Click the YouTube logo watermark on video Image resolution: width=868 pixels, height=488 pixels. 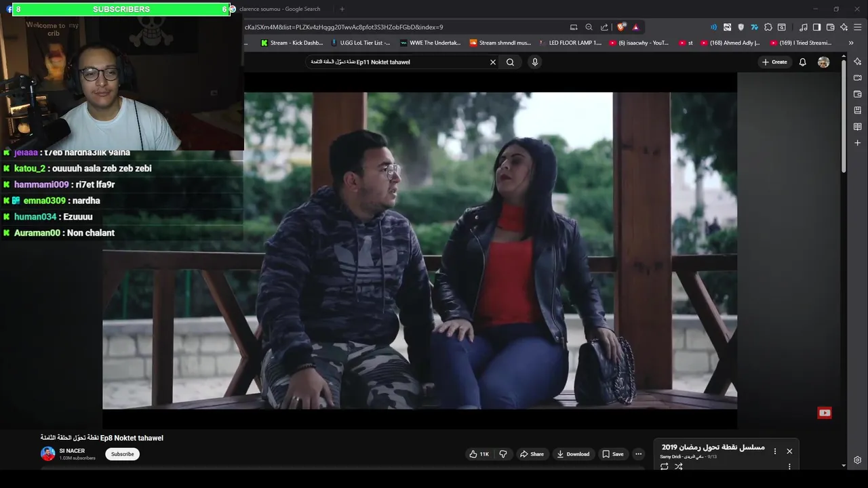click(x=825, y=413)
